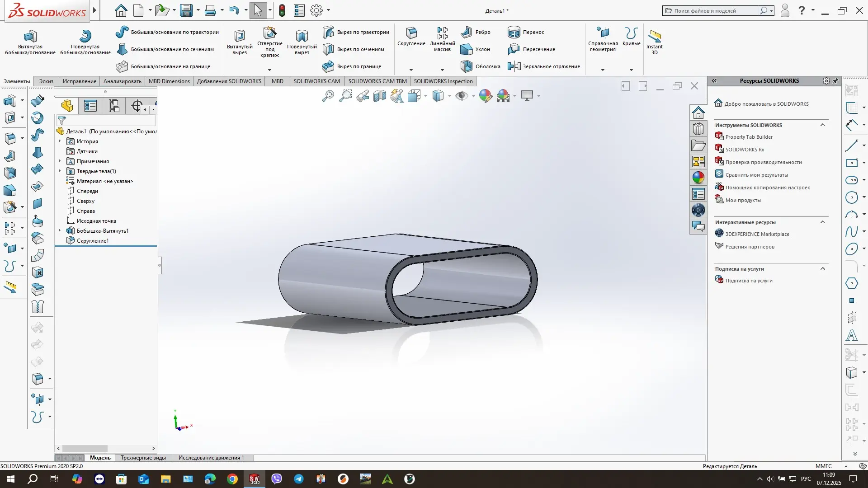Choose Бобышка/основание по сечениям loft tool
The width and height of the screenshot is (868, 488).
(x=165, y=49)
